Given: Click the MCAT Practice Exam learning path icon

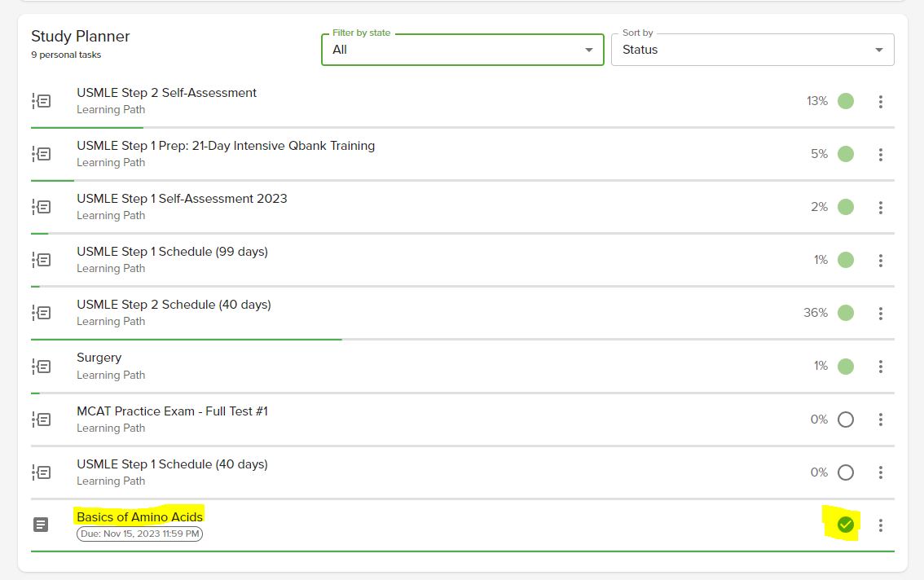Looking at the screenshot, I should tap(42, 419).
